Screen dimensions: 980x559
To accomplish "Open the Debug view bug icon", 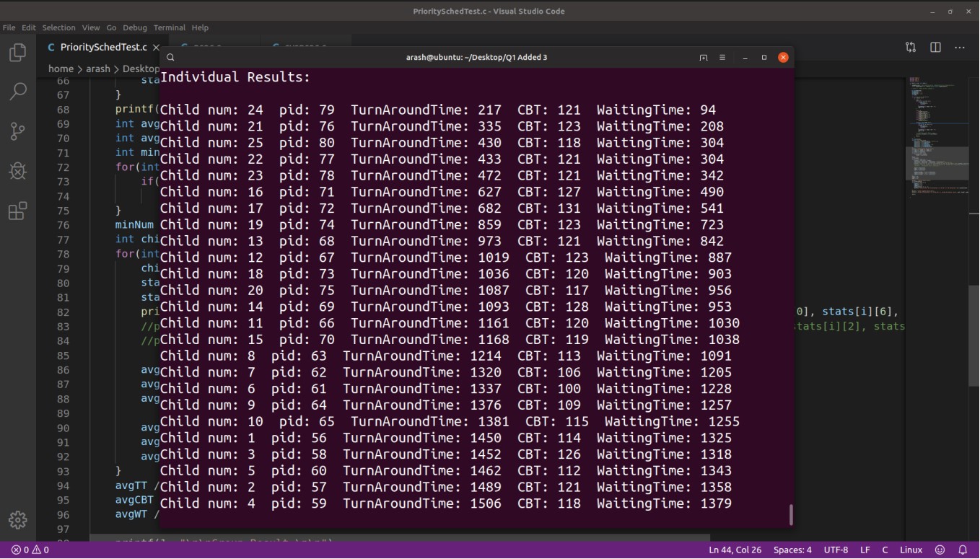I will pos(17,170).
